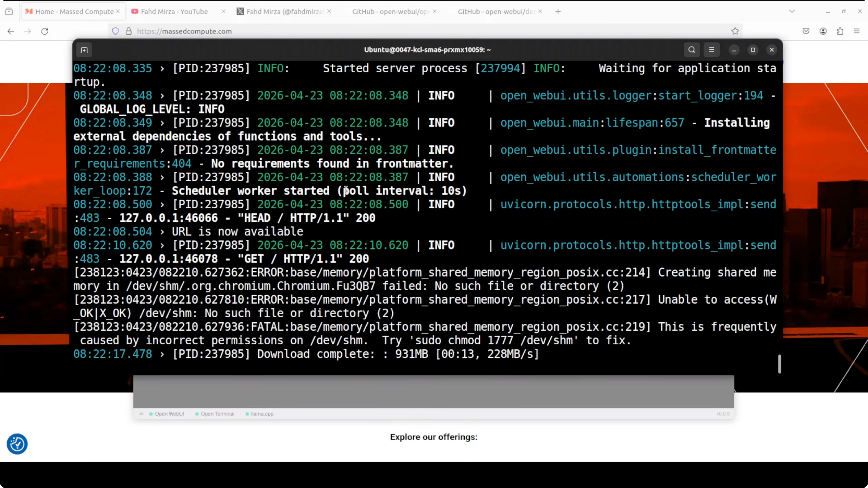Open the Firefox application menu
Viewport: 868px width, 488px height.
click(856, 31)
